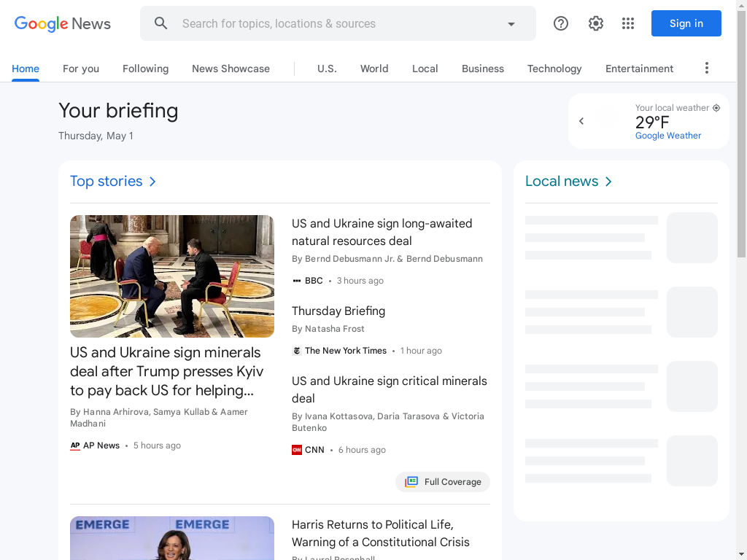Click the 29°F temperature reading

click(x=652, y=122)
